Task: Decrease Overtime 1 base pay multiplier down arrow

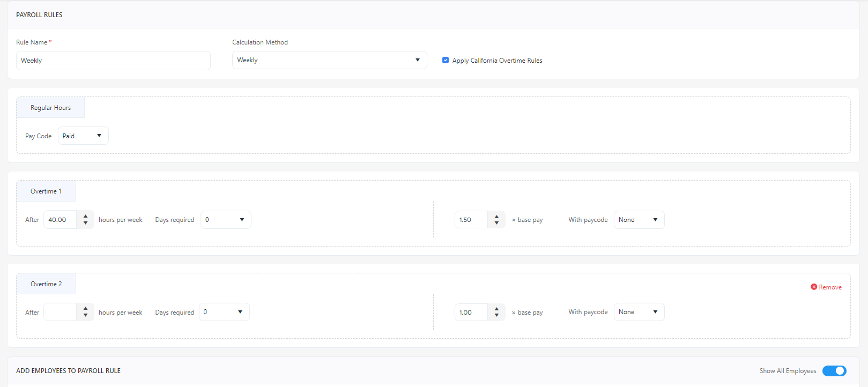Action: tap(496, 223)
